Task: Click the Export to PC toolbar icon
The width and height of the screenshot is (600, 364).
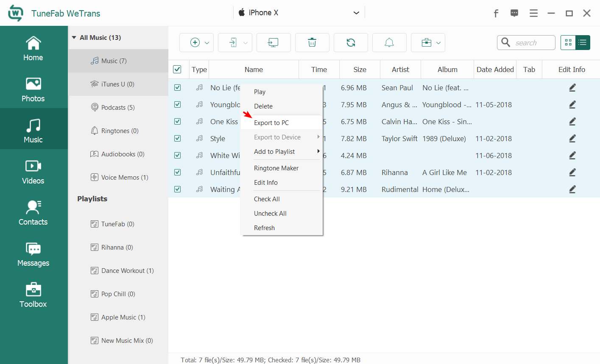Action: tap(273, 42)
